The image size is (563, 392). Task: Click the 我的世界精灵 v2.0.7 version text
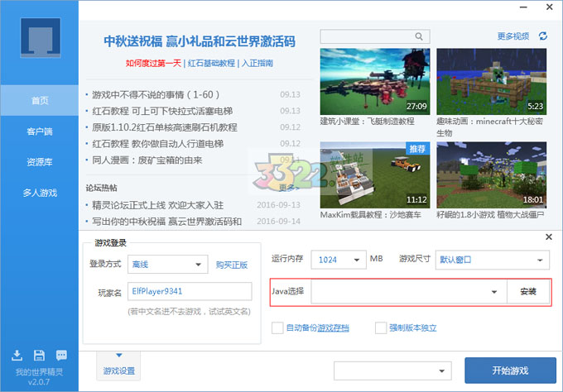coord(39,376)
